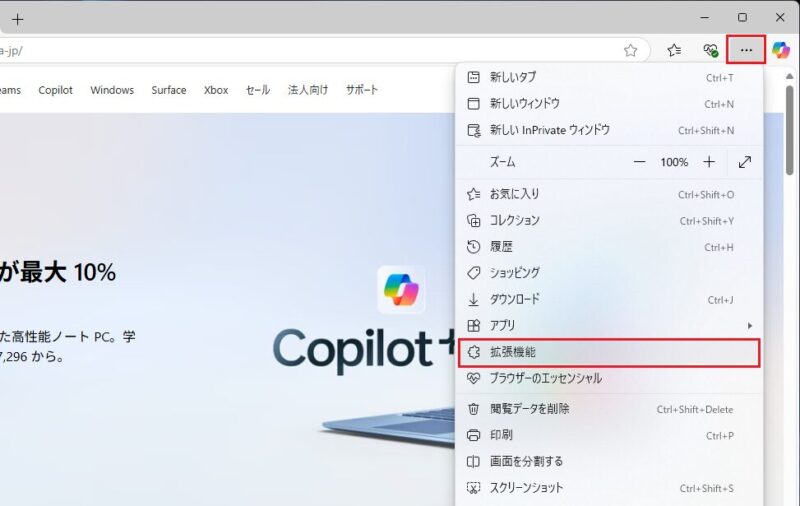Click the お気に入り star icon in menu
The width and height of the screenshot is (800, 506).
473,194
